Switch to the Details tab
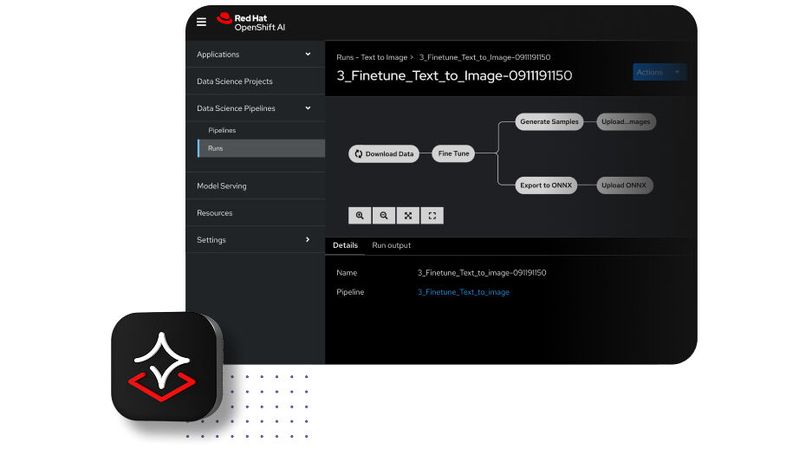799x449 pixels. tap(345, 245)
